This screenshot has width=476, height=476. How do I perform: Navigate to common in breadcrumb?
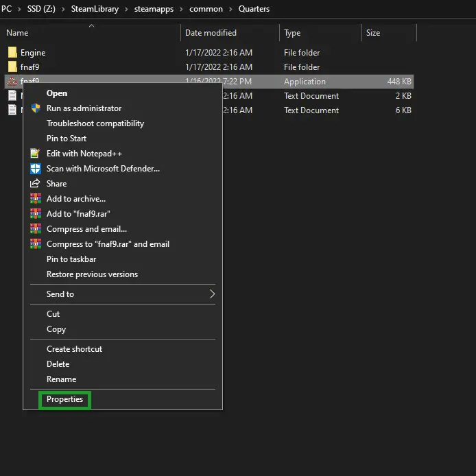tap(206, 9)
